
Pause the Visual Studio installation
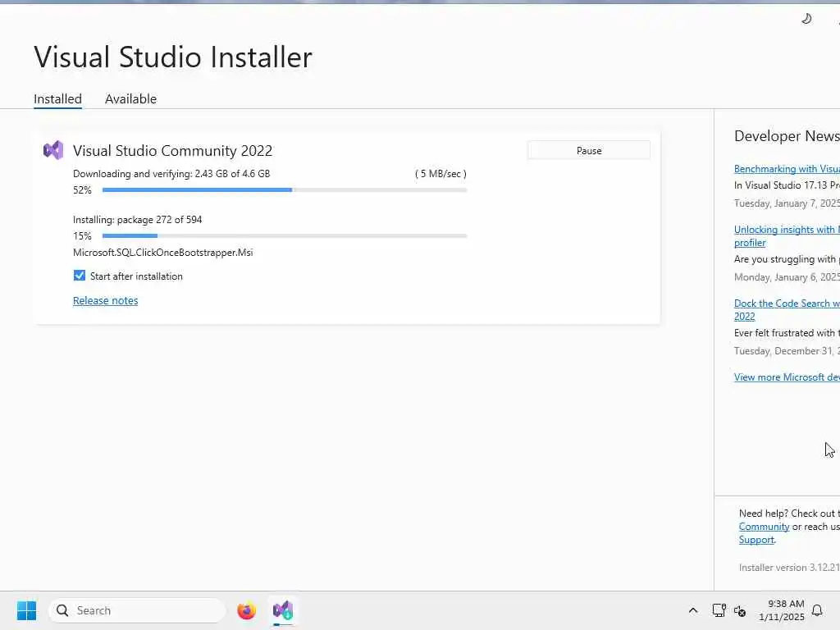589,151
